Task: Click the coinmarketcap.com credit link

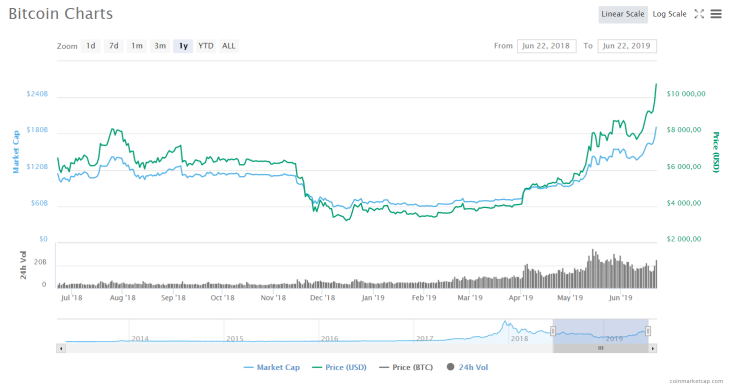Action: pyautogui.click(x=696, y=382)
